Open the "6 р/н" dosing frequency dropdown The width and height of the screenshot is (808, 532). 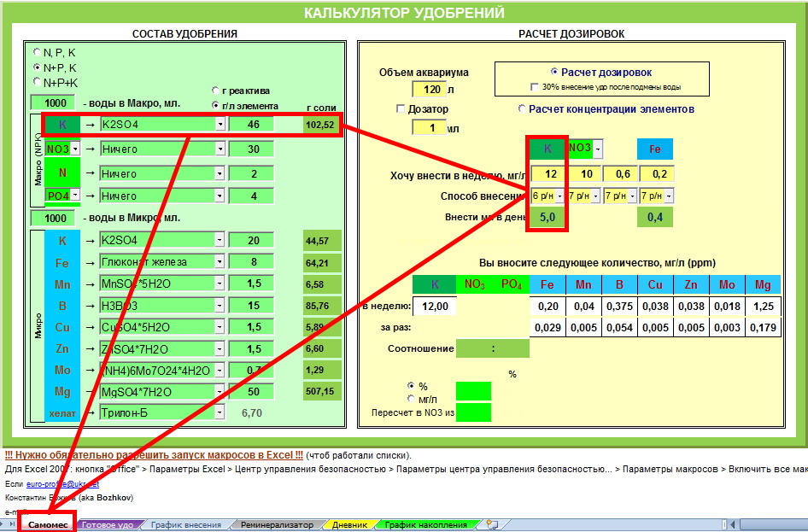(559, 196)
